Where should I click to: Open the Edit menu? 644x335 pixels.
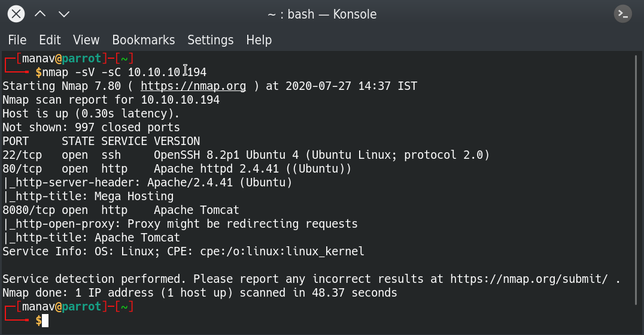point(50,40)
